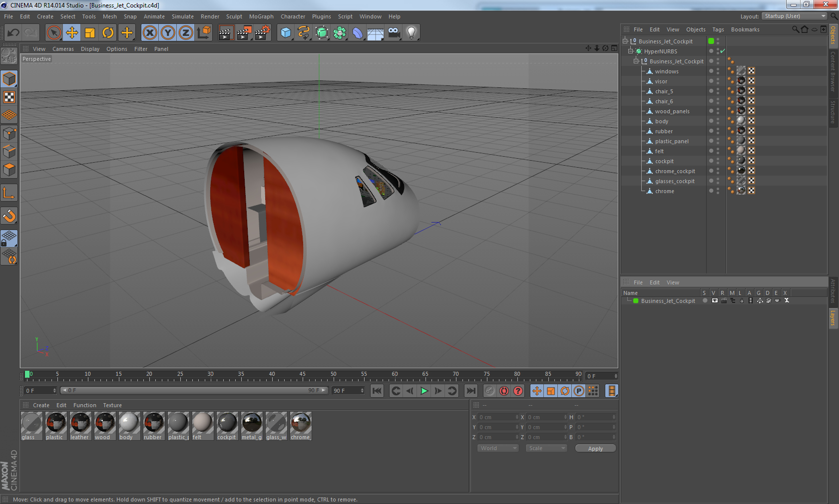Open the Simulate menu
The height and width of the screenshot is (504, 839).
tap(182, 16)
